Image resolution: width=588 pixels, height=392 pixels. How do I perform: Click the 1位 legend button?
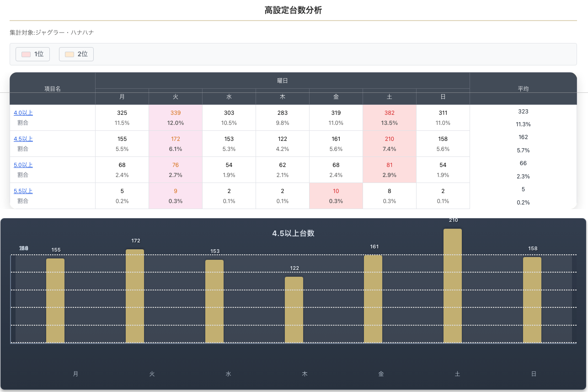point(32,54)
